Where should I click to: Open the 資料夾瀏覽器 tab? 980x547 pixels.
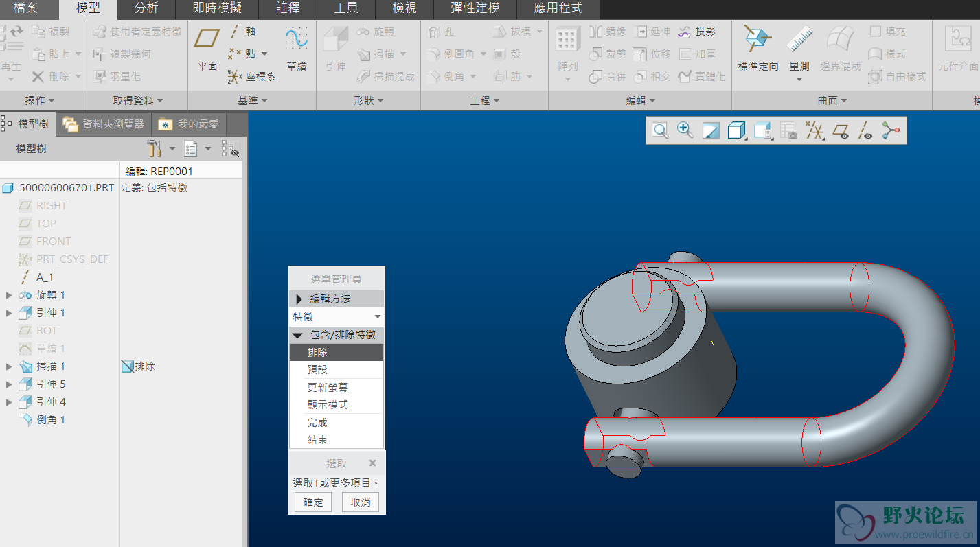pos(104,124)
